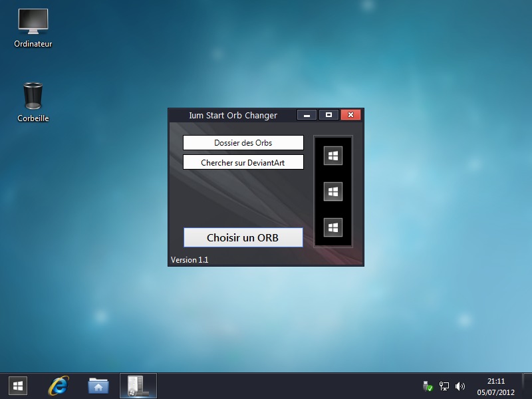Click Chercher sur DeviantArt button
532x399 pixels.
(243, 162)
